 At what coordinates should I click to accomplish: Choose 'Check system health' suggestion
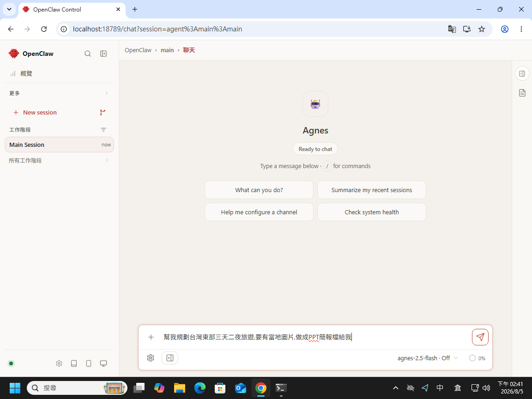pyautogui.click(x=371, y=212)
